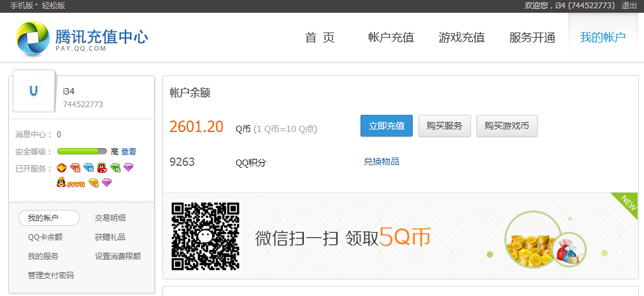Click the WeChat QR code image
Screen dimensions: 644x296
point(205,235)
